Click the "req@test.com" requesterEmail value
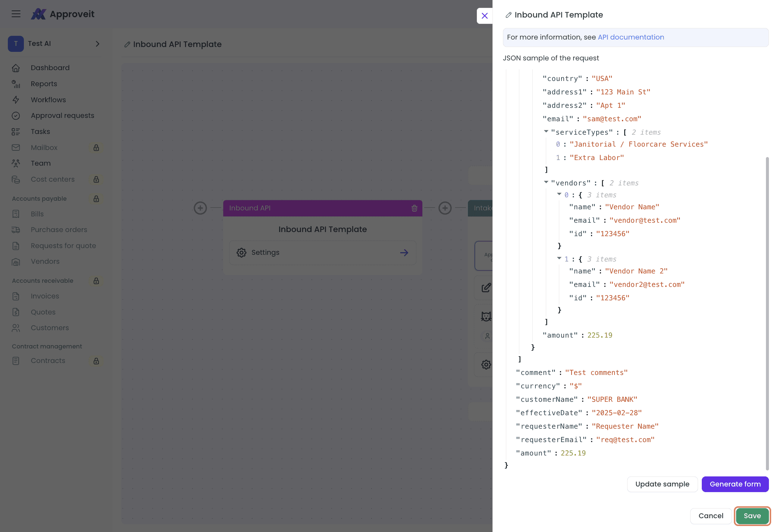779x532 pixels. click(625, 440)
